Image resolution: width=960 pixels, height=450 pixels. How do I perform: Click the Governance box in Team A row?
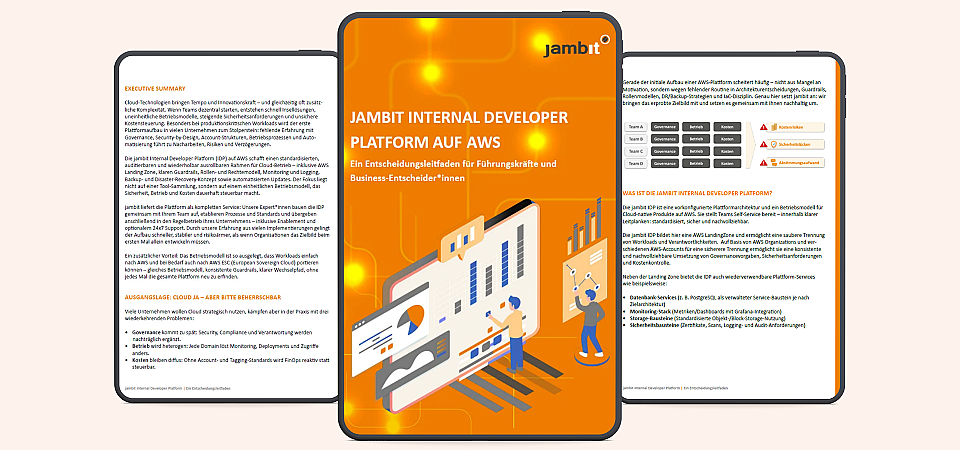pyautogui.click(x=665, y=127)
